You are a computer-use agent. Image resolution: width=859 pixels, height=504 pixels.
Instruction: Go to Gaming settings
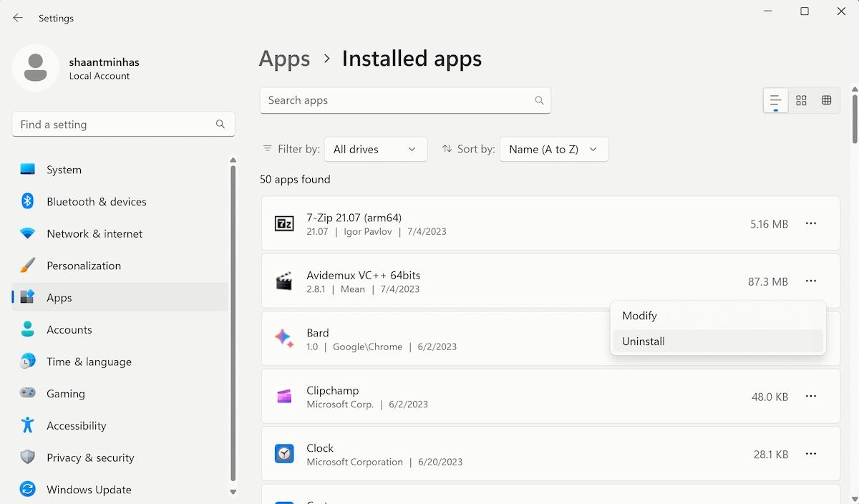point(66,393)
